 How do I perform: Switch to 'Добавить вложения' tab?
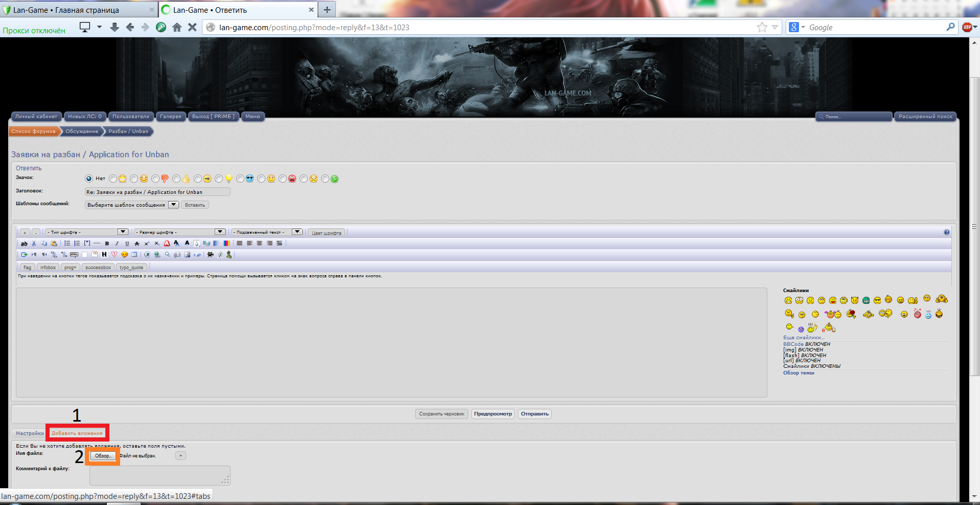click(x=77, y=433)
